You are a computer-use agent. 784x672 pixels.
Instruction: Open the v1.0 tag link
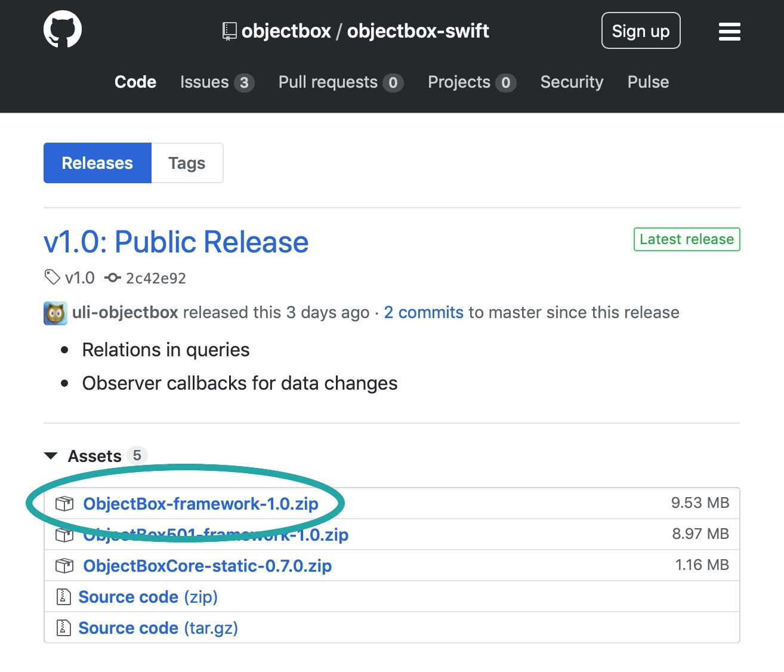pos(80,278)
